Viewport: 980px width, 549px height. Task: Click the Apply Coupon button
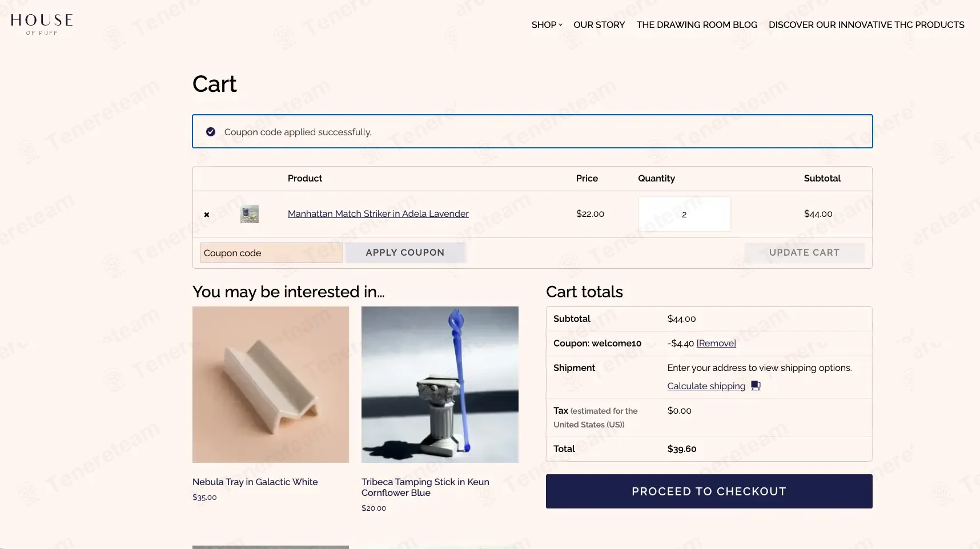click(405, 253)
